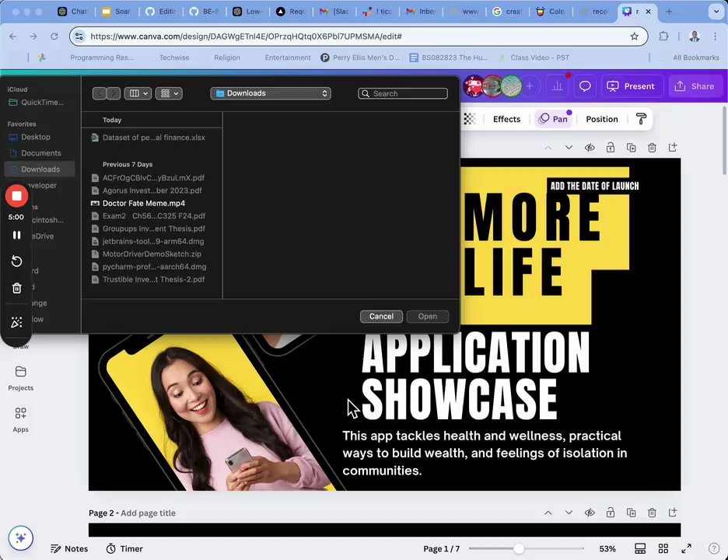Hide Page 2 with the eye icon
The height and width of the screenshot is (560, 728).
pos(590,513)
